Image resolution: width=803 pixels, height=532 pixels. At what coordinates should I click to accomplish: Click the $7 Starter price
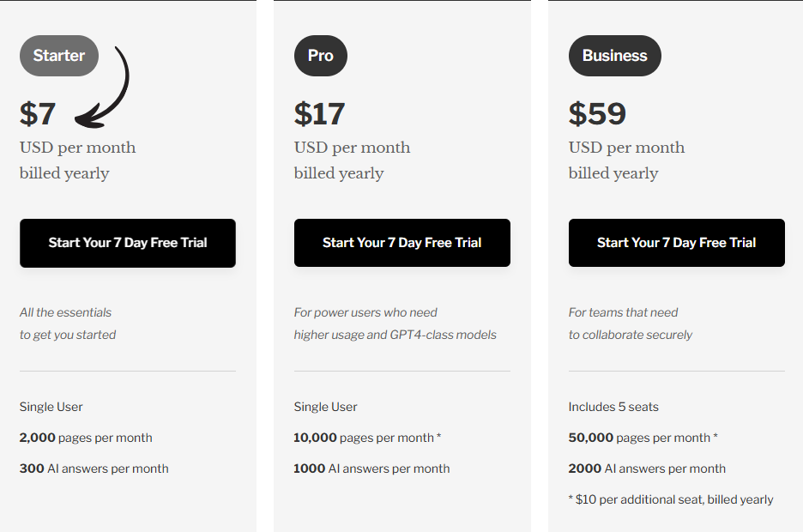click(x=38, y=113)
